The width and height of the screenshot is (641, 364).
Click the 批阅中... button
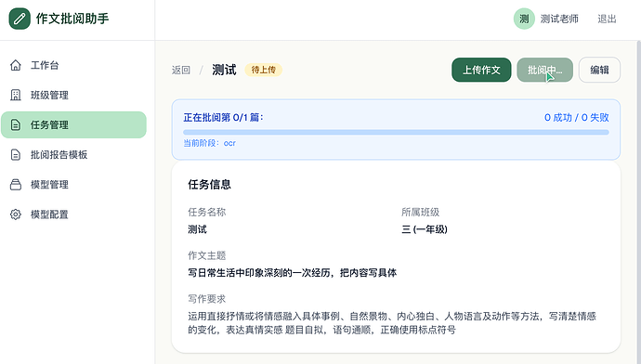click(544, 70)
